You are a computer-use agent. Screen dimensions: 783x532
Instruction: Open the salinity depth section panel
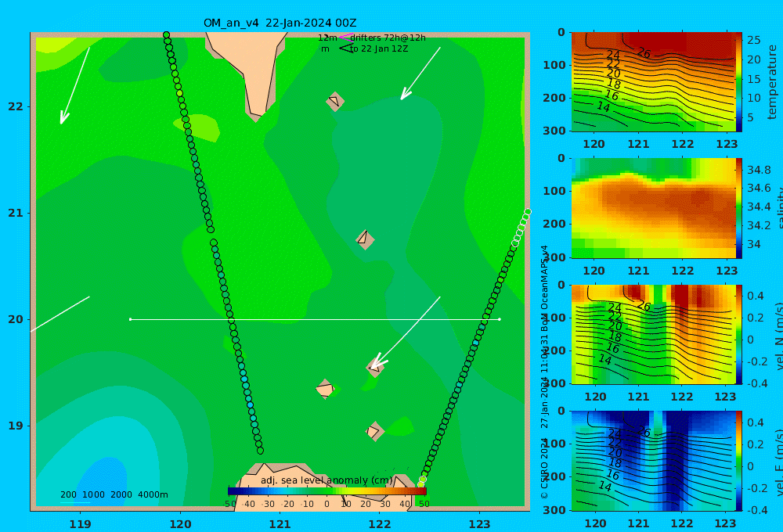[653, 208]
